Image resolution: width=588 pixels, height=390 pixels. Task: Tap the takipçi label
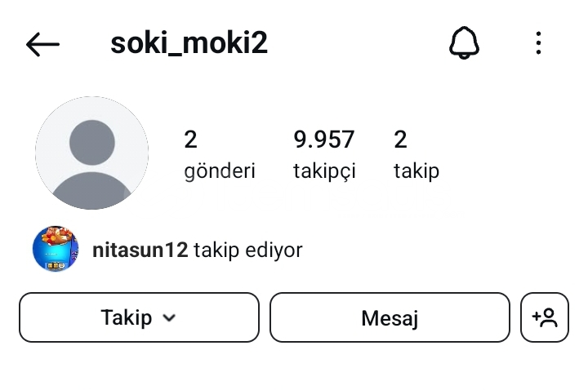(324, 171)
